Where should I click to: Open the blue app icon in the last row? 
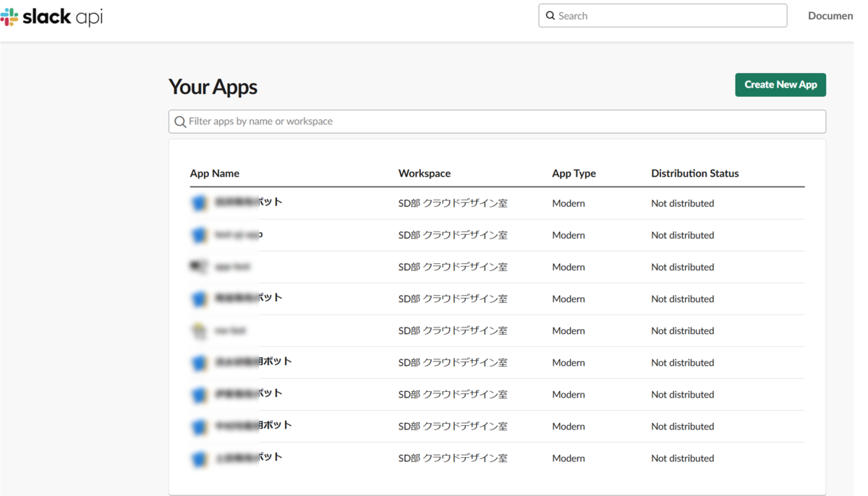click(x=199, y=458)
